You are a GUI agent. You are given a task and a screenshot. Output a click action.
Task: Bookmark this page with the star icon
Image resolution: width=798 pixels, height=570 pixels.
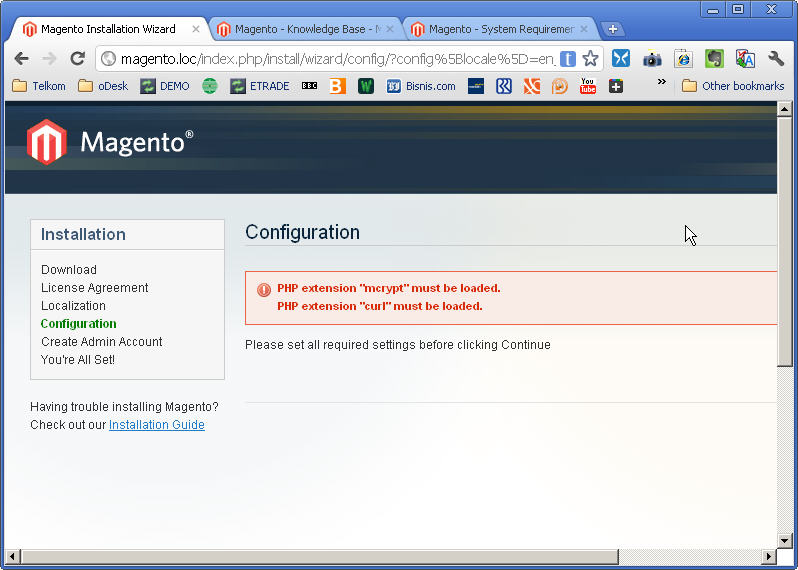590,59
